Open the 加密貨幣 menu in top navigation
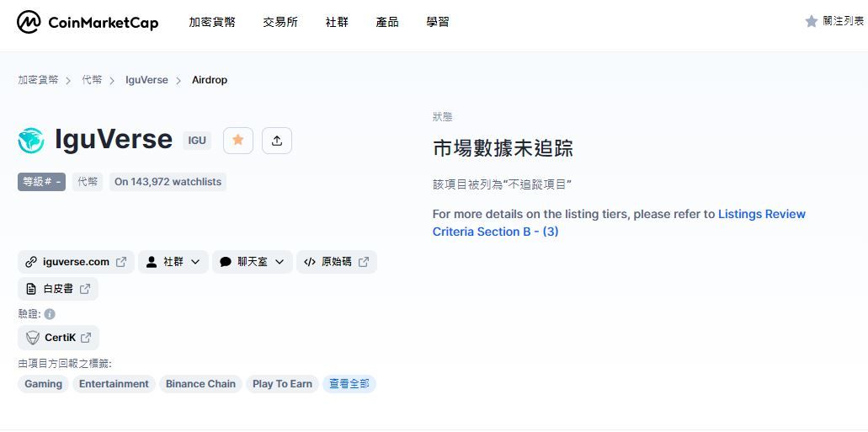This screenshot has width=868, height=432. (212, 22)
